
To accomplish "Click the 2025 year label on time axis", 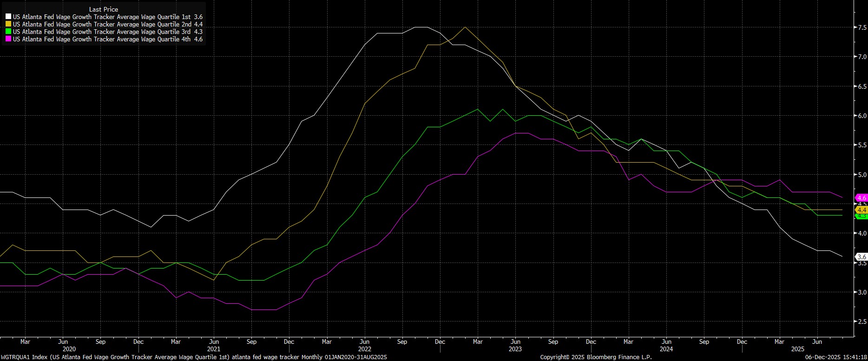I will pos(817,349).
